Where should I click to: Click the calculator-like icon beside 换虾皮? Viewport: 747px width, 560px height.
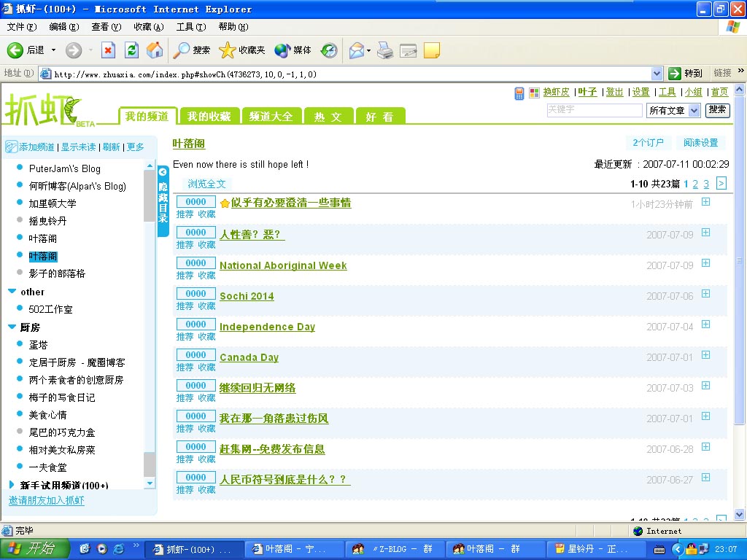click(x=519, y=93)
